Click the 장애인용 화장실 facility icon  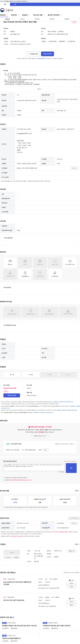49,312
